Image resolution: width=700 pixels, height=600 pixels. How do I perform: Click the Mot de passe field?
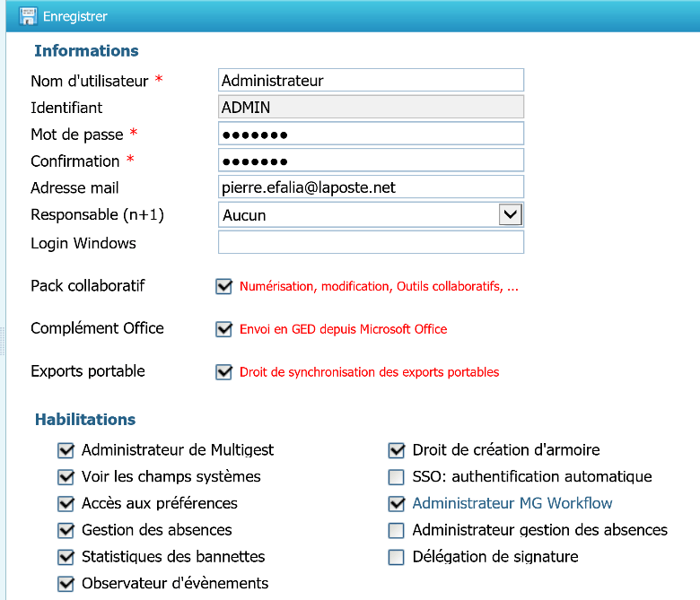371,135
